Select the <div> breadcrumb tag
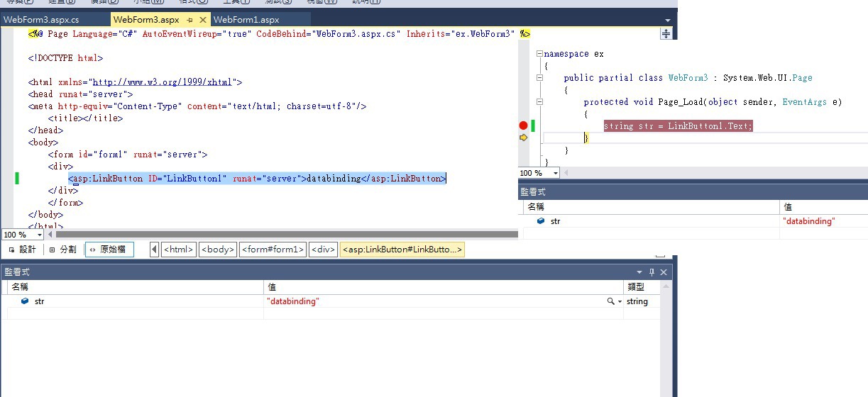Image resolution: width=868 pixels, height=397 pixels. [323, 250]
